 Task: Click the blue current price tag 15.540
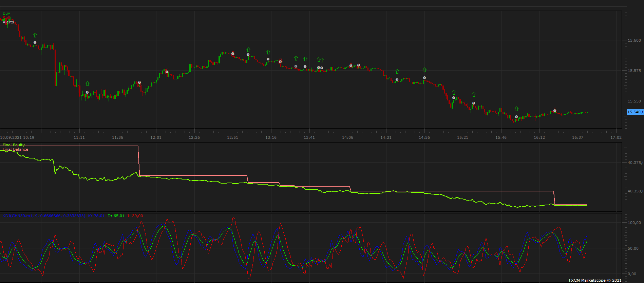pyautogui.click(x=635, y=112)
